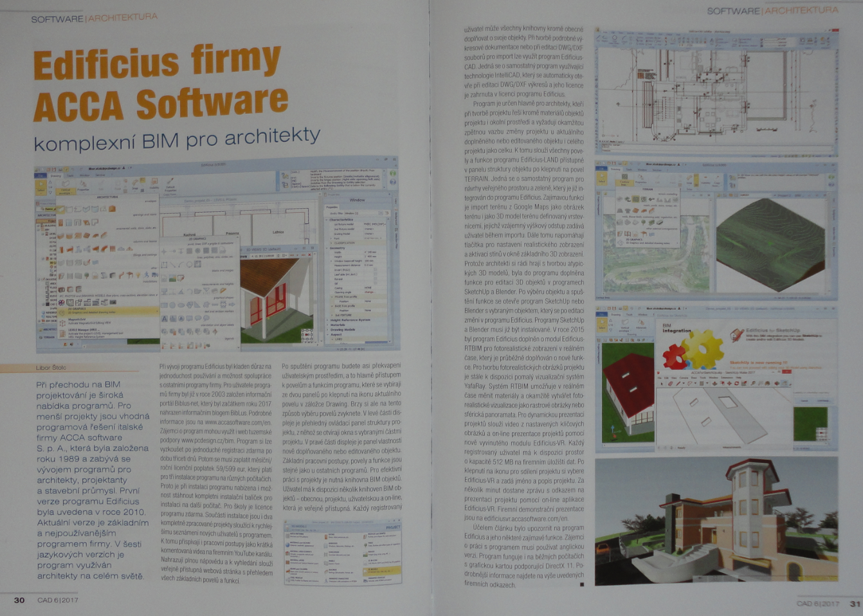863x616 pixels.
Task: Open the 1st fixture model value dropdown
Action: click(375, 224)
